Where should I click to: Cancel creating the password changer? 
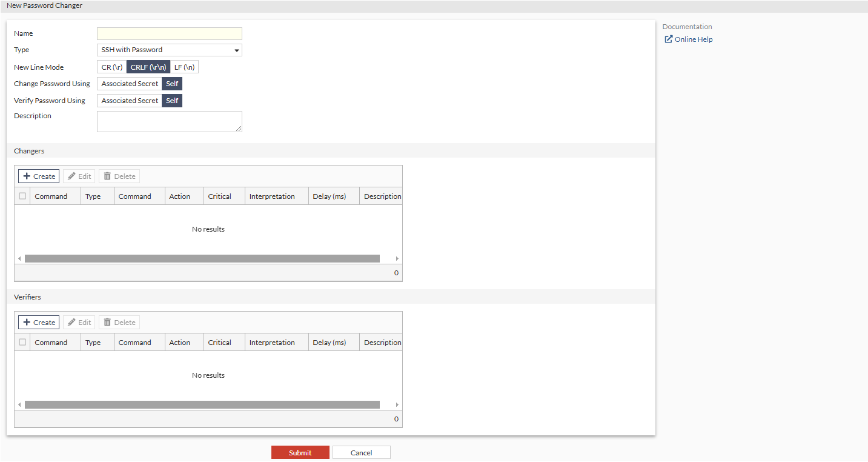pos(361,452)
